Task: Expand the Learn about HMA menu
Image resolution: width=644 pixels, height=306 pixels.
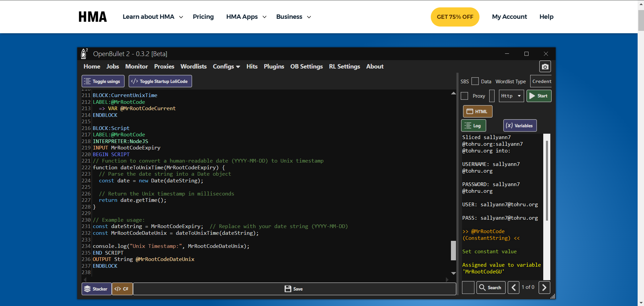Action: 153,17
